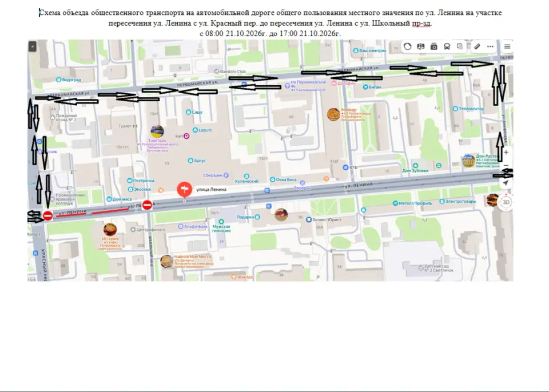549x392 pixels.
Task: Click the Электротовары marker
Action: point(442,201)
